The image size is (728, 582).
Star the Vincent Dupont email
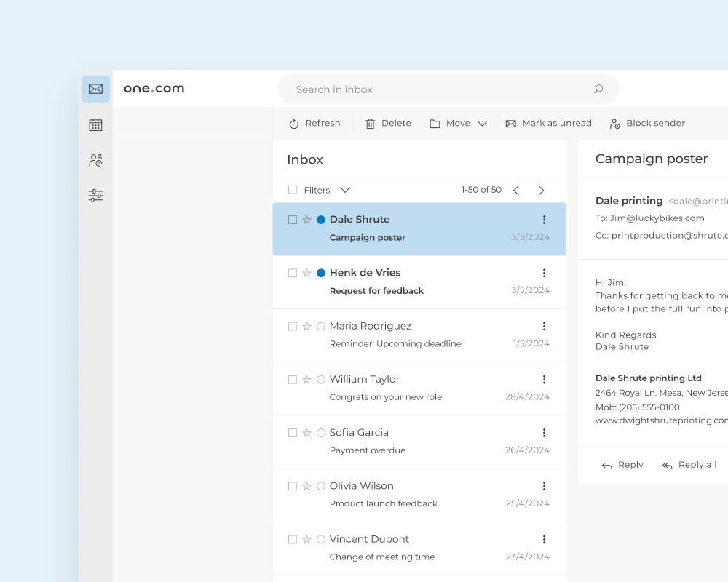pyautogui.click(x=306, y=539)
